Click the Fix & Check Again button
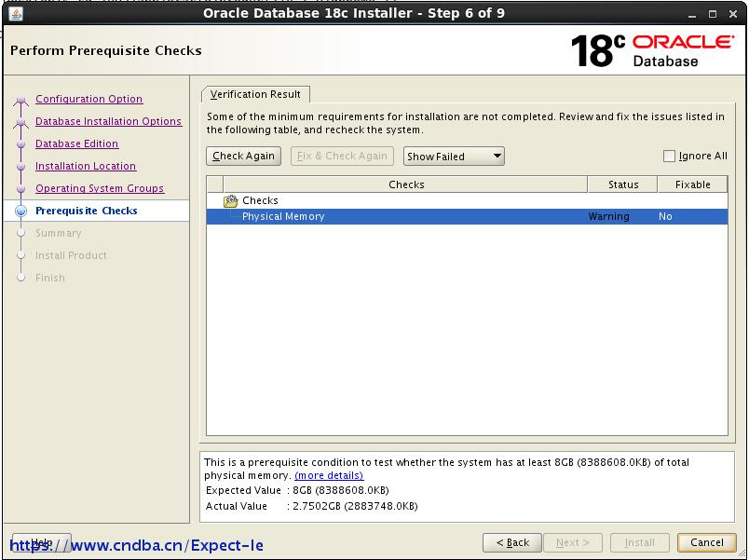Screen dimensions: 749x560 (x=342, y=156)
